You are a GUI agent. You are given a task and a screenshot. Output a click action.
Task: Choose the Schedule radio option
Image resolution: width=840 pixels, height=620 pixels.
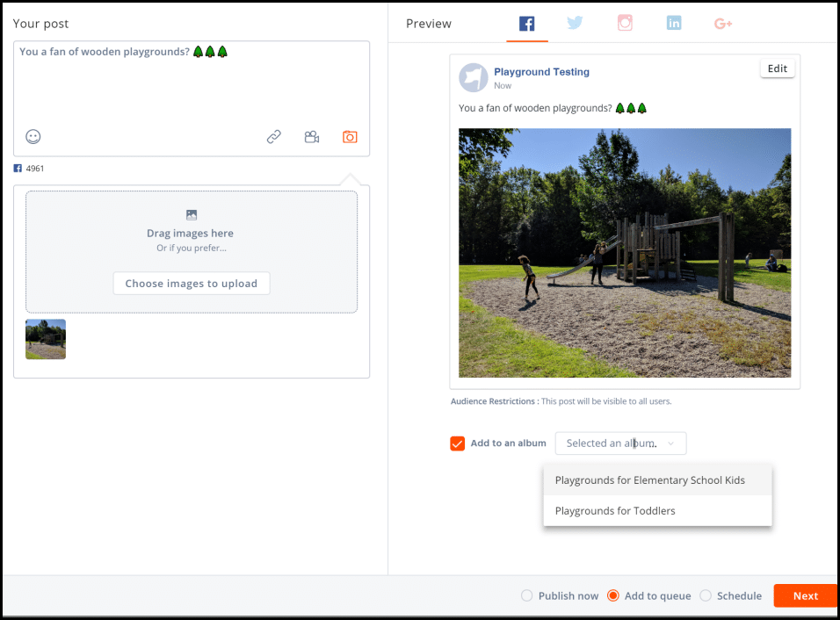tap(706, 595)
